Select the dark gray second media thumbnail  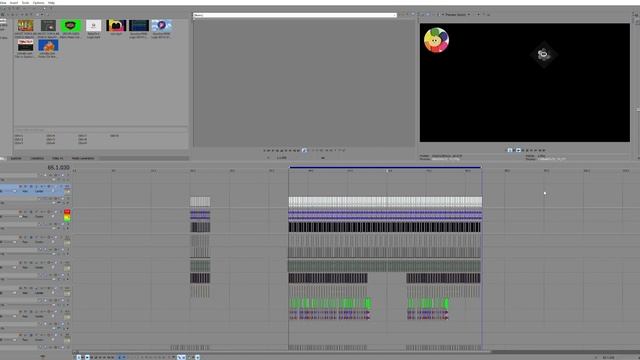[x=48, y=26]
